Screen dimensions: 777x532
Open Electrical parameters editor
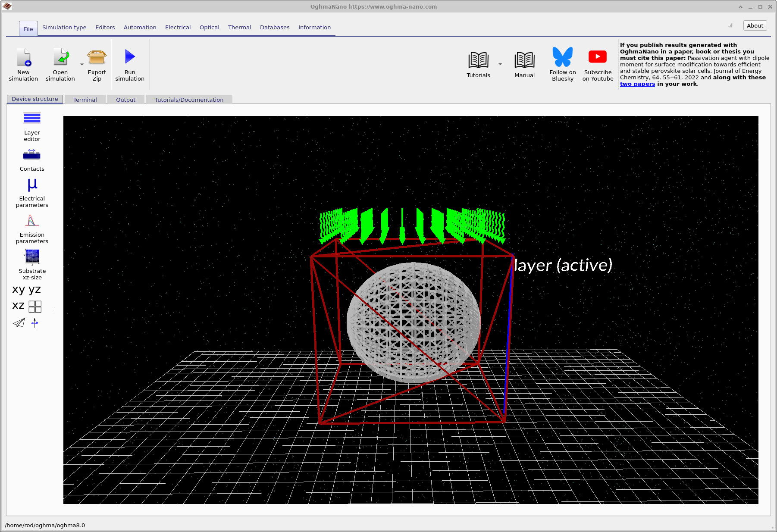(x=32, y=185)
